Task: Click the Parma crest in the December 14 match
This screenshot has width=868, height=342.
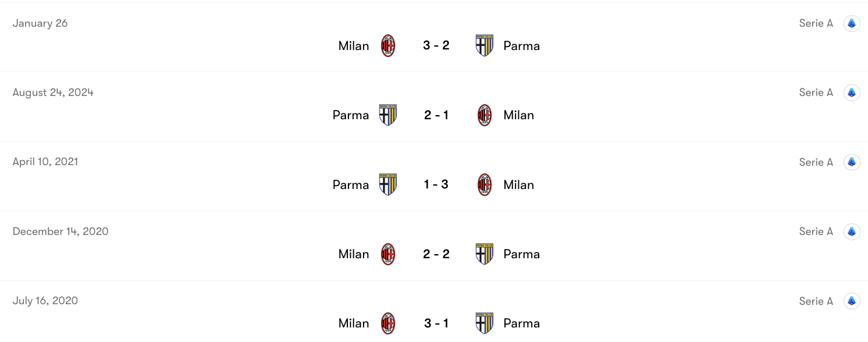Action: 485,254
